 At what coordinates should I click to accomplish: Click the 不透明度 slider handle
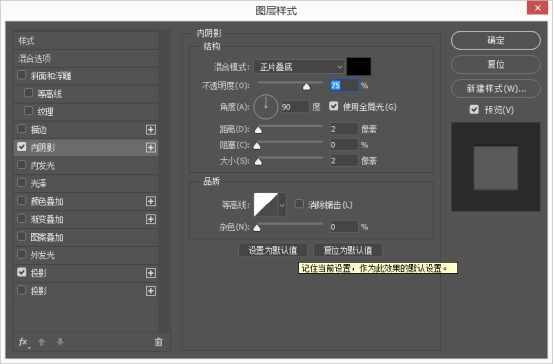point(306,87)
